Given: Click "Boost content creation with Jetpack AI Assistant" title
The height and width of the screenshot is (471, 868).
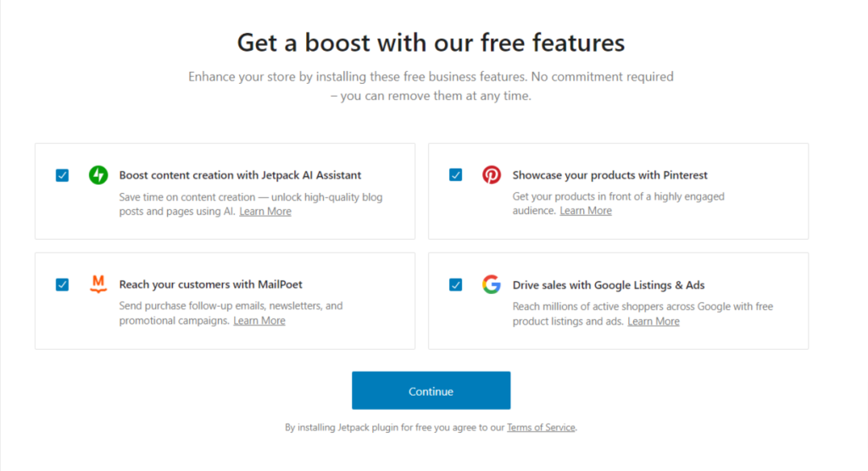Looking at the screenshot, I should tap(240, 175).
